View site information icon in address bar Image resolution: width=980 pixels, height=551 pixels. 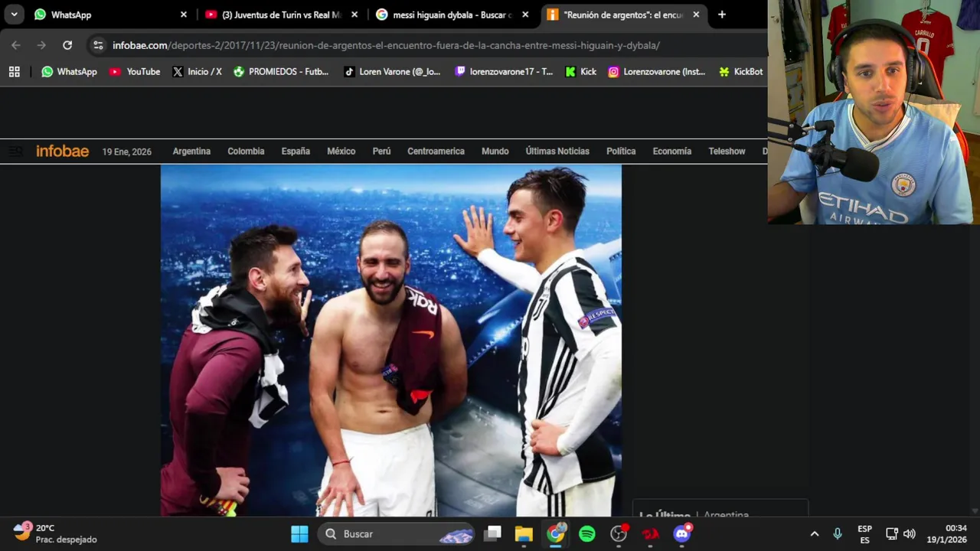[98, 45]
